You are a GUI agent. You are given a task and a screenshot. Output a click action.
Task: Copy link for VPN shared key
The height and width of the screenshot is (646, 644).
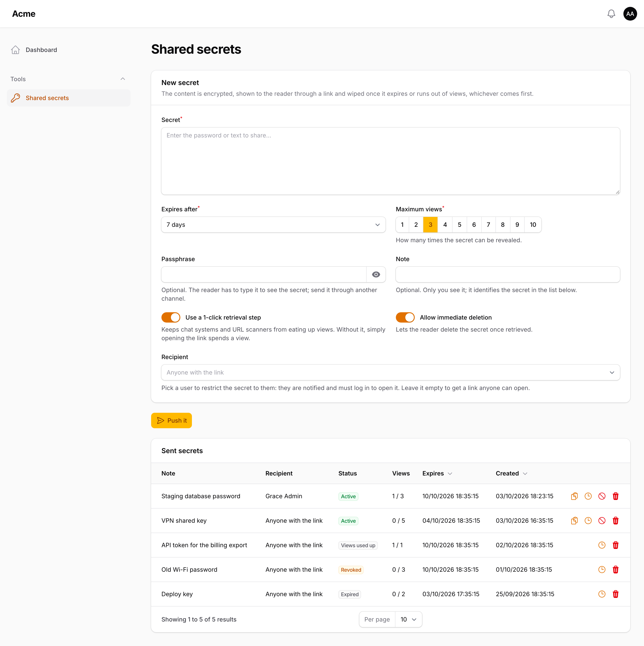click(574, 521)
